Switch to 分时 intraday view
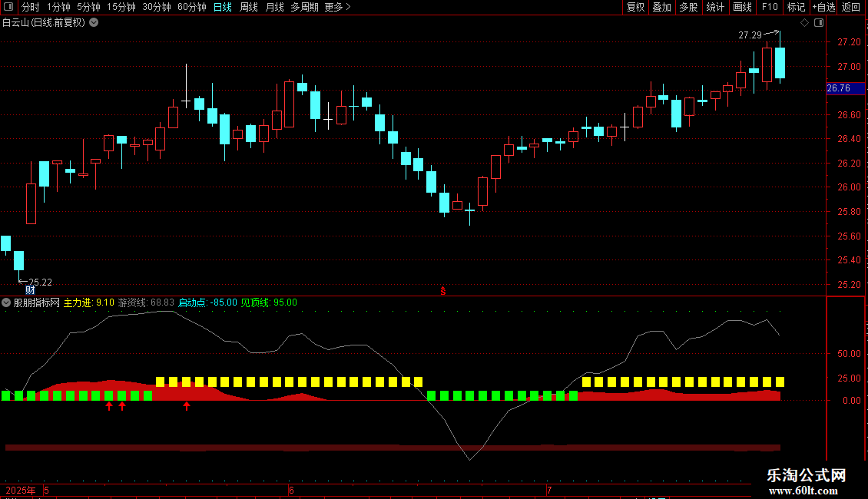The width and height of the screenshot is (868, 499). [31, 7]
